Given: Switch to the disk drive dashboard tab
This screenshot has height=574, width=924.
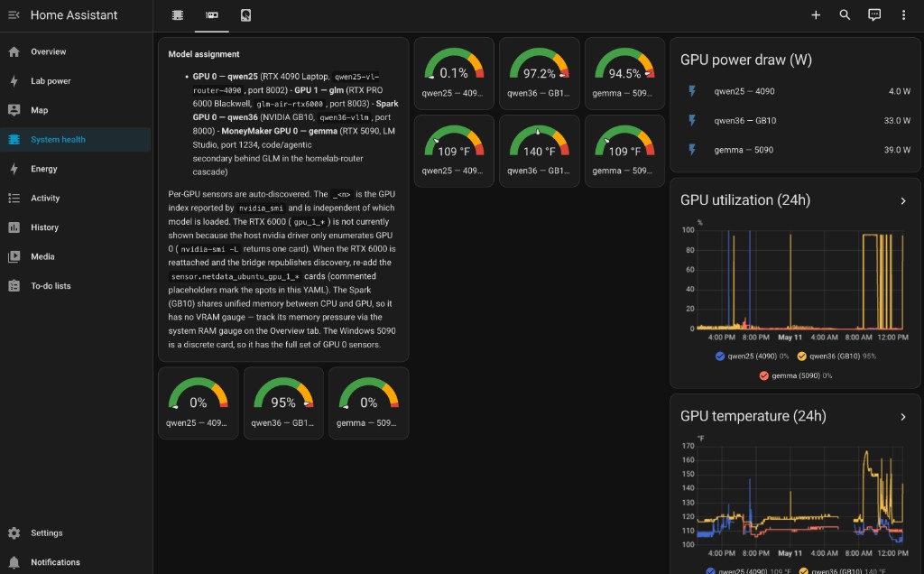Looking at the screenshot, I should click(x=245, y=15).
